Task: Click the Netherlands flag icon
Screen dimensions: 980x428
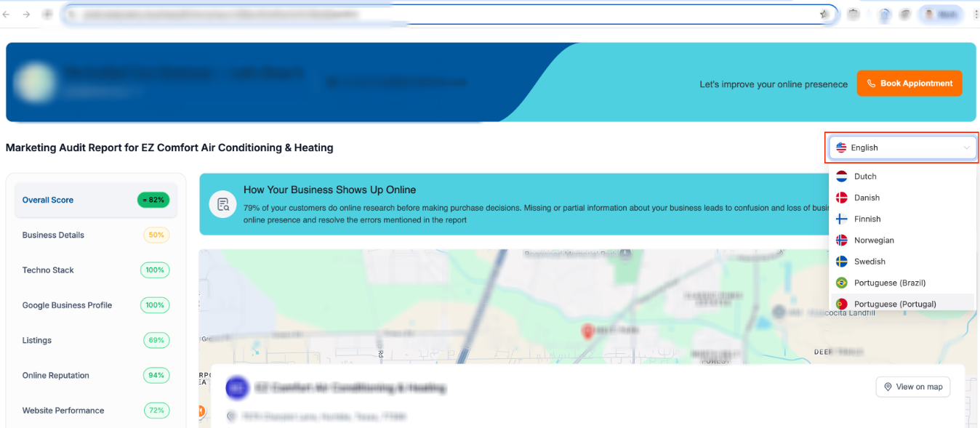Action: 842,177
